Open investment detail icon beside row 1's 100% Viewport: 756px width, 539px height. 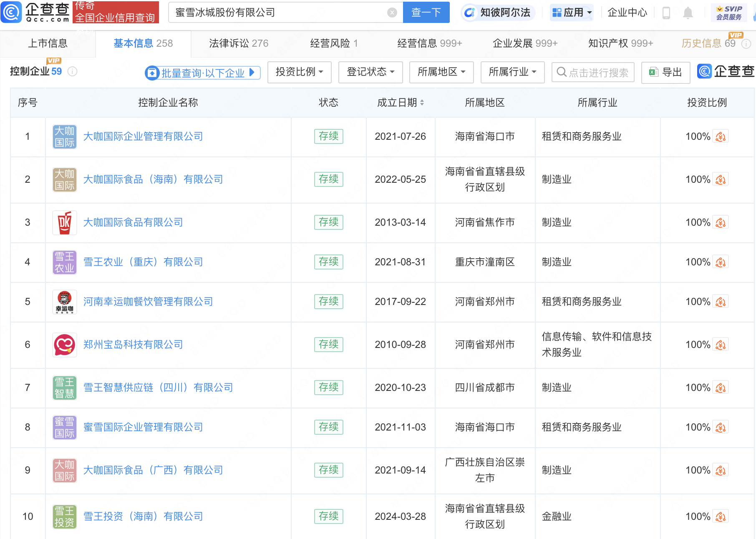pos(721,136)
